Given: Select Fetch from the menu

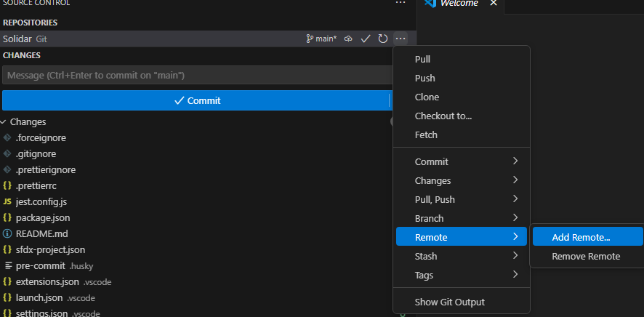Looking at the screenshot, I should pos(462,135).
